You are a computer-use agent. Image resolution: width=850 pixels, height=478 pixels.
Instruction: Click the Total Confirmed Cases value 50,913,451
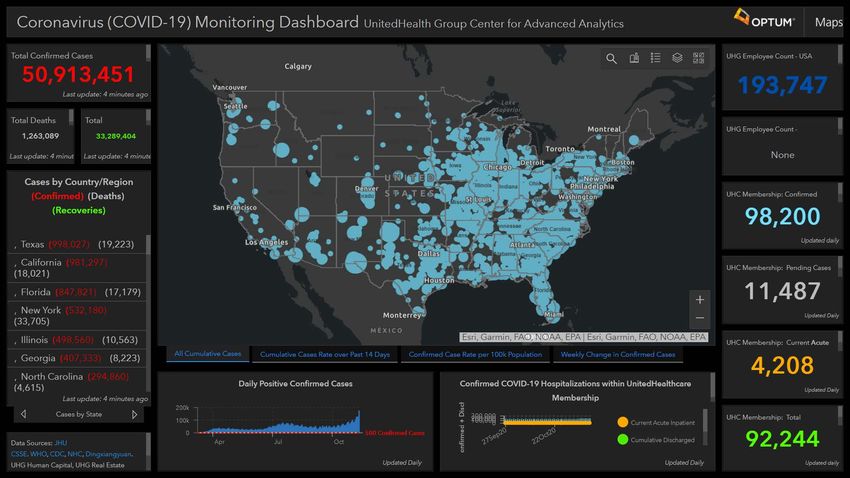(78, 74)
